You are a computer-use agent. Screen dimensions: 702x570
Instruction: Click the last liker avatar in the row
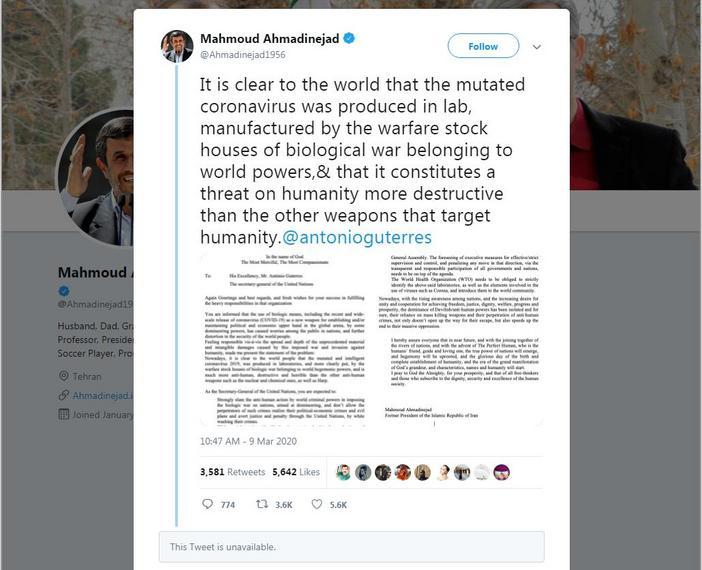click(501, 472)
